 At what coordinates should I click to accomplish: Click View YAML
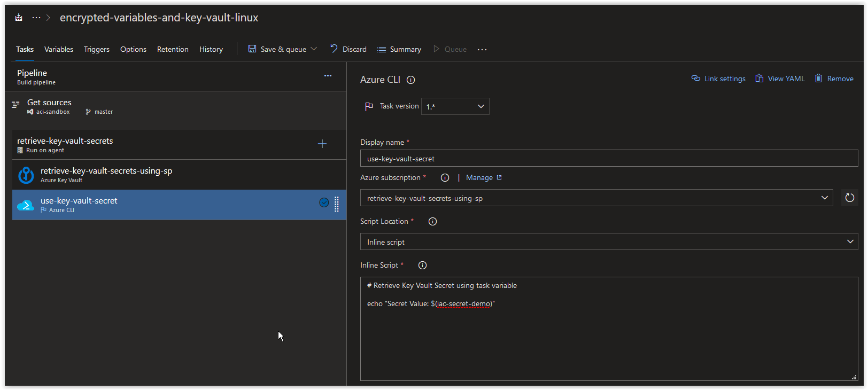[x=780, y=79]
